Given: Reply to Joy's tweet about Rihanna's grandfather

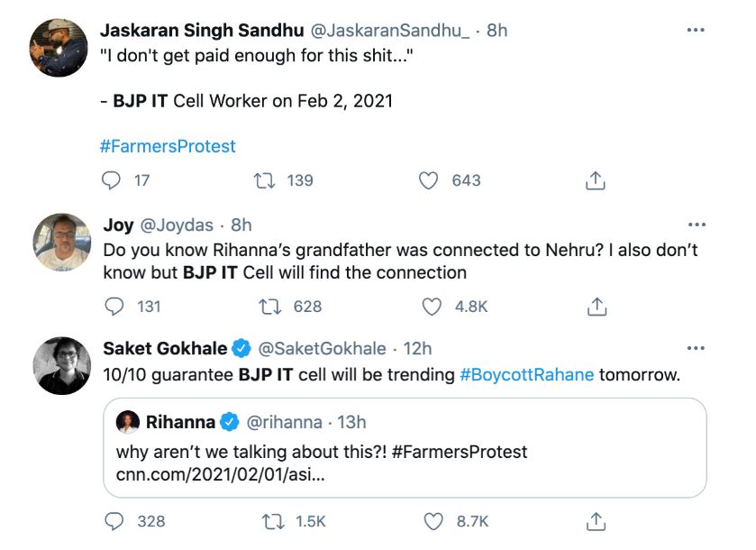Looking at the screenshot, I should [114, 307].
